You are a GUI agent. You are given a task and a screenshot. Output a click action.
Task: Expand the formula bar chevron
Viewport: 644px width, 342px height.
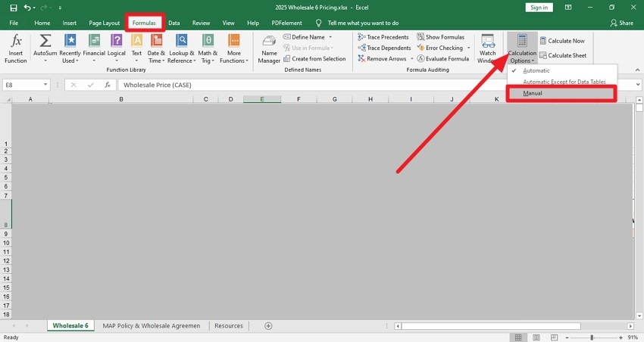(638, 85)
